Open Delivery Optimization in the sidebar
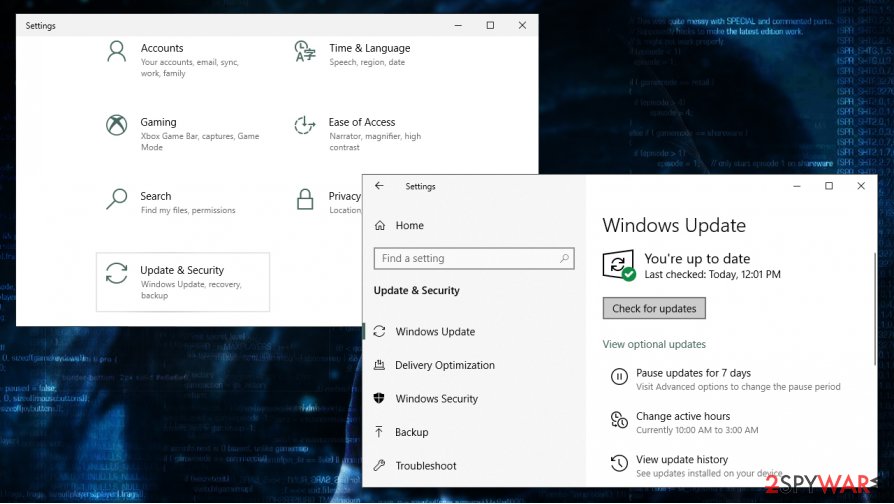 [445, 365]
